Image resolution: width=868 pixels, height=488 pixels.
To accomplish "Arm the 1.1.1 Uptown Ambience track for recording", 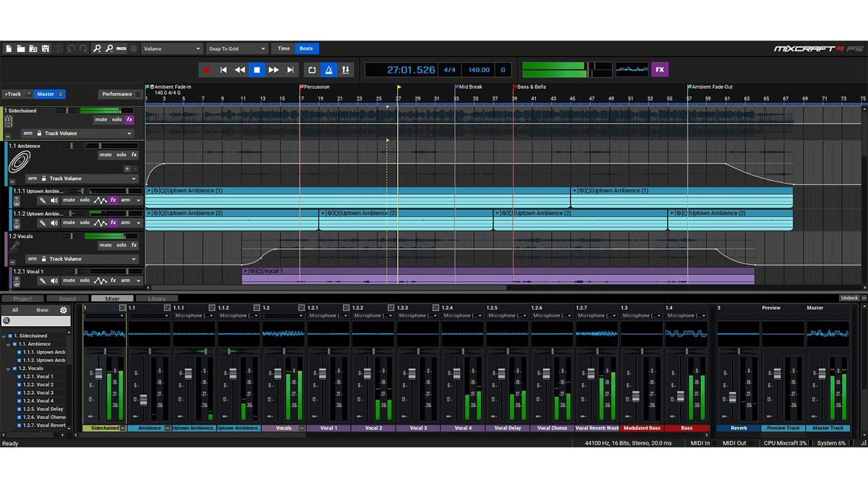I will click(x=126, y=200).
